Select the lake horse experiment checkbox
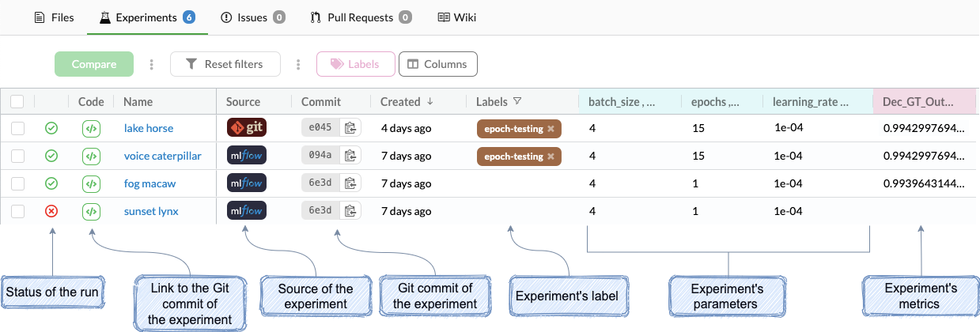Screen dimensions: 980x332 (17, 128)
